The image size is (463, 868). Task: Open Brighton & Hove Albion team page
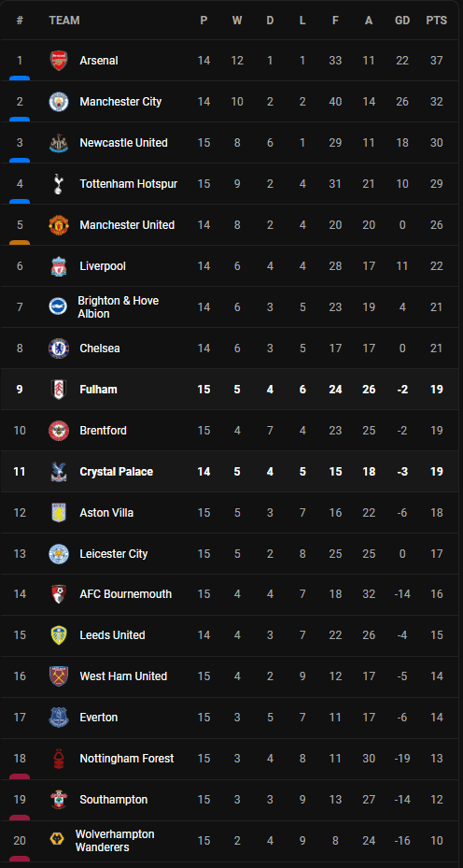click(118, 307)
